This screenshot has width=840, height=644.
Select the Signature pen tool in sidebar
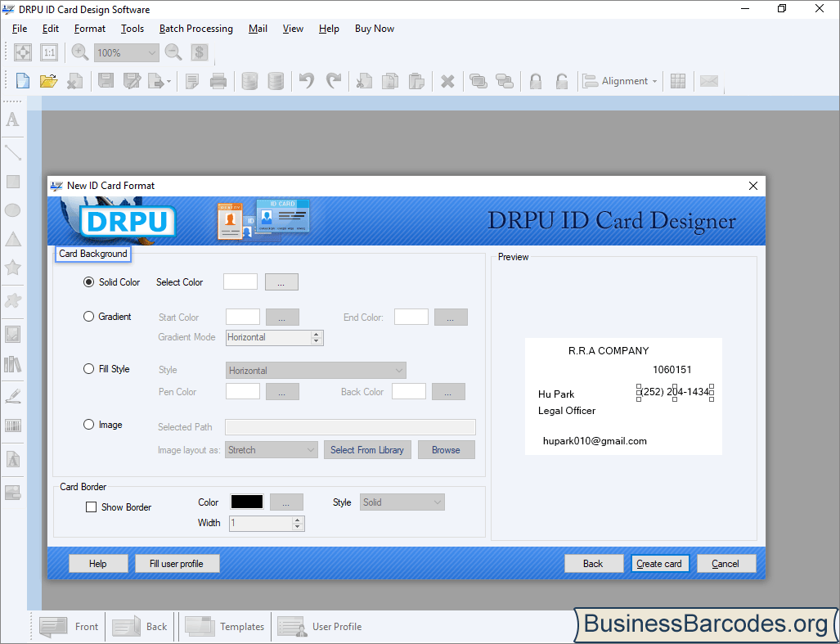(x=13, y=397)
